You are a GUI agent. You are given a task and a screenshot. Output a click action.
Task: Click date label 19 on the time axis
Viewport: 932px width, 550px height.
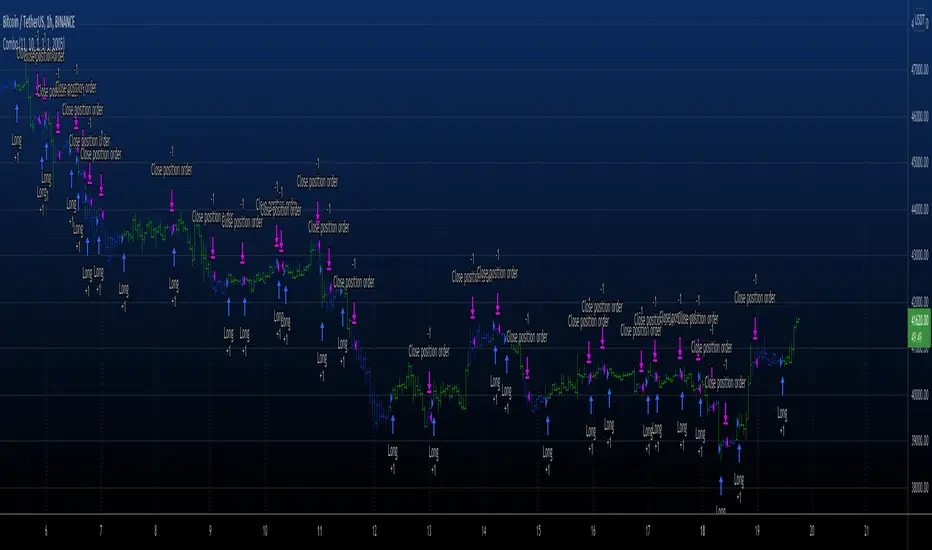757,530
